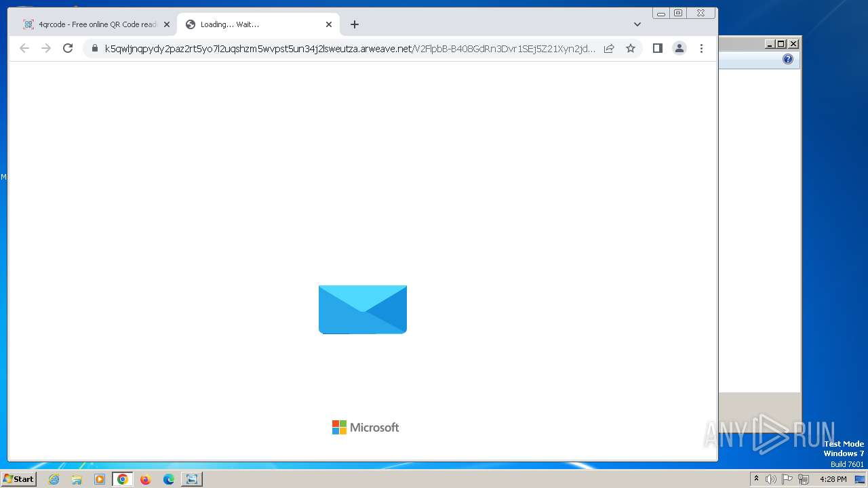This screenshot has height=488, width=868.
Task: Minimize the background window
Action: click(770, 44)
